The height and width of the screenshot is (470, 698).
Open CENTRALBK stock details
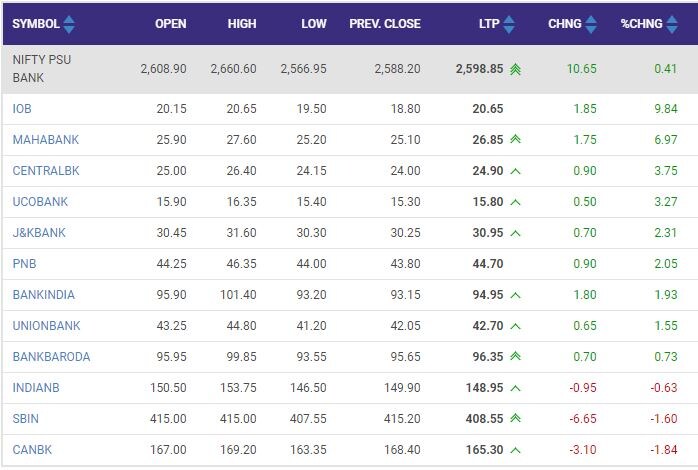tap(46, 171)
